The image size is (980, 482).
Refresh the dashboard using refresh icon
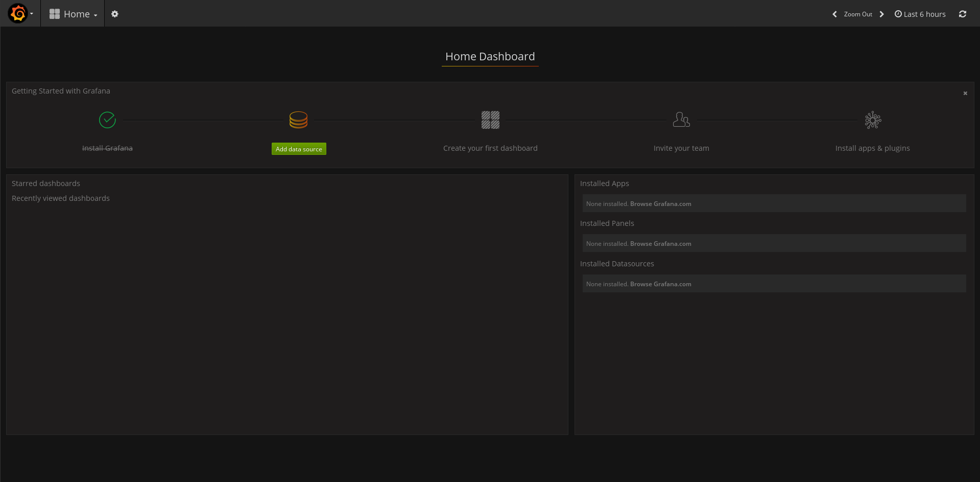963,14
